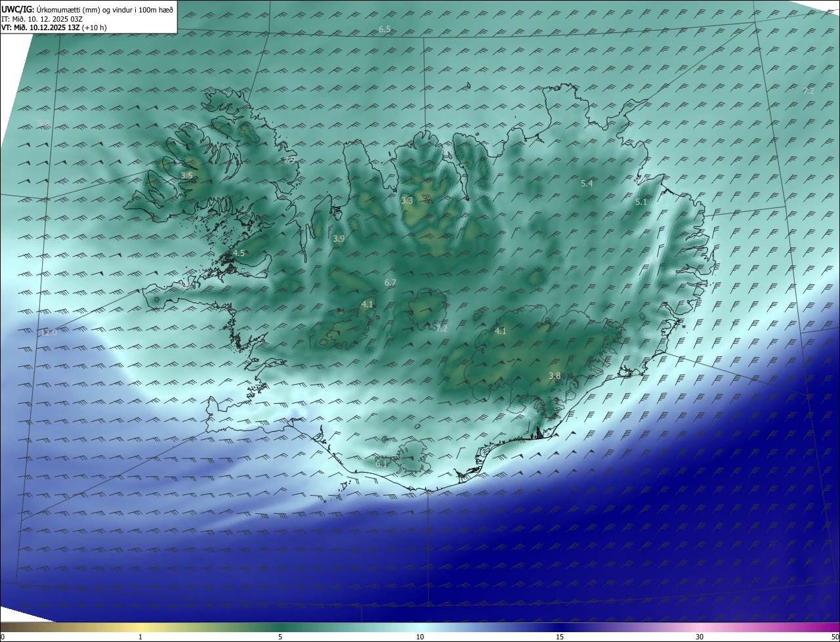
Task: Select the '5' tick label on the color scale
Action: (x=280, y=637)
